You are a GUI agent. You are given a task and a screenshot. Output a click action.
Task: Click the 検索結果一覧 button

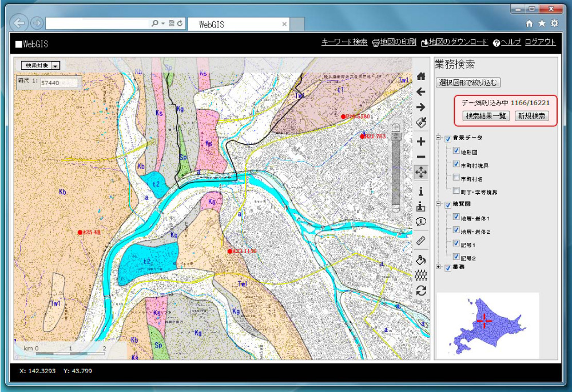tap(486, 116)
